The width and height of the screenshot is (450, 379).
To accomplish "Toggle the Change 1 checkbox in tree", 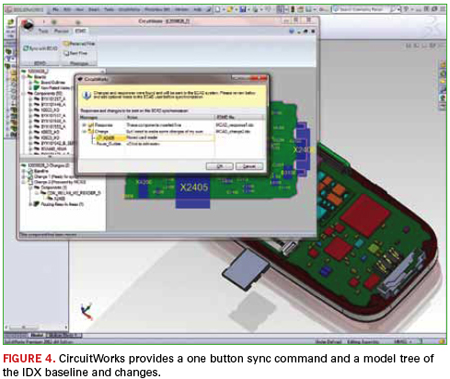I will click(30, 177).
